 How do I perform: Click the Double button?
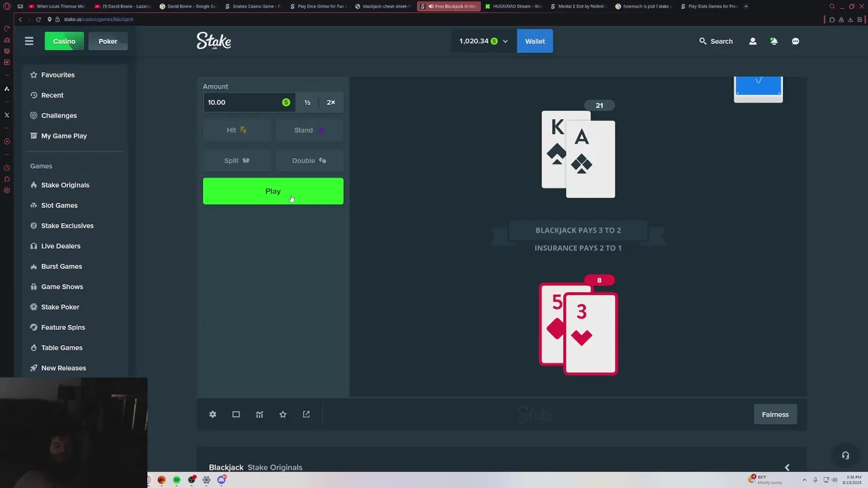pos(309,161)
